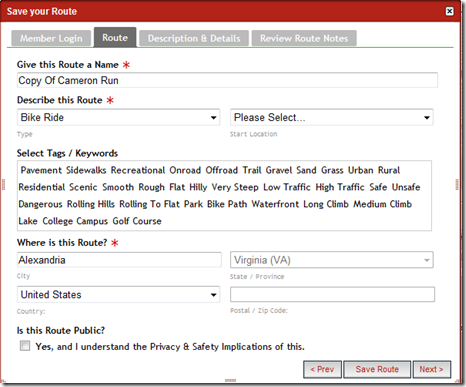Click the Save Route button

coord(377,369)
